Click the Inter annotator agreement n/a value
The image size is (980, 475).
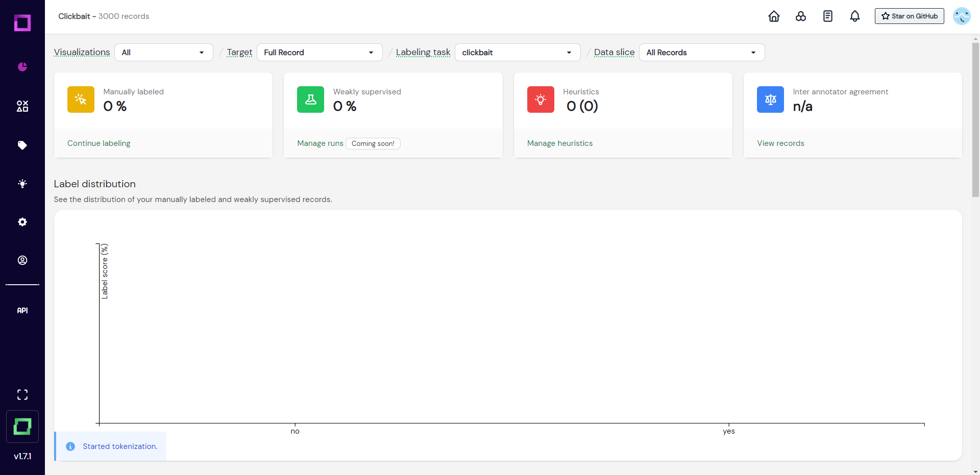(803, 106)
